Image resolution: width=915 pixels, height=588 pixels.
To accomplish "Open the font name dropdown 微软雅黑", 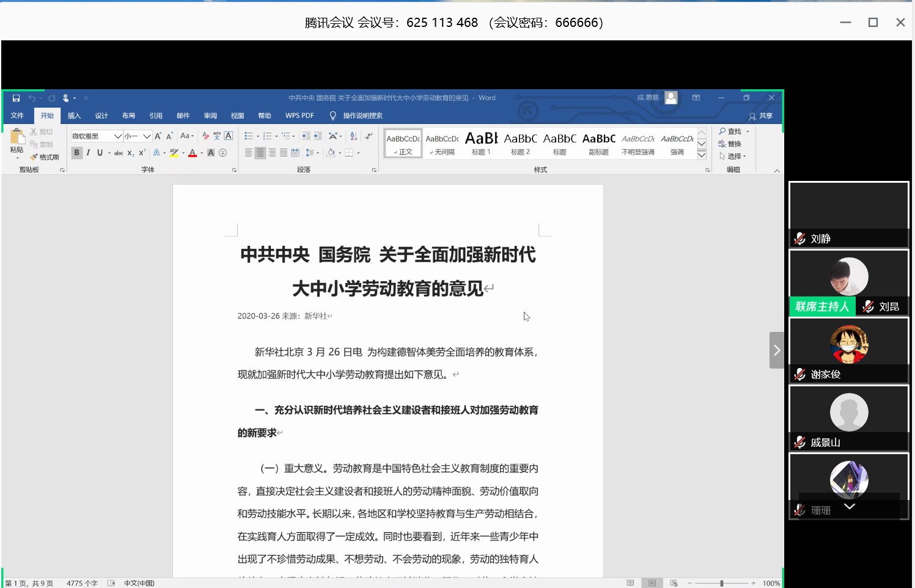I will (x=117, y=136).
